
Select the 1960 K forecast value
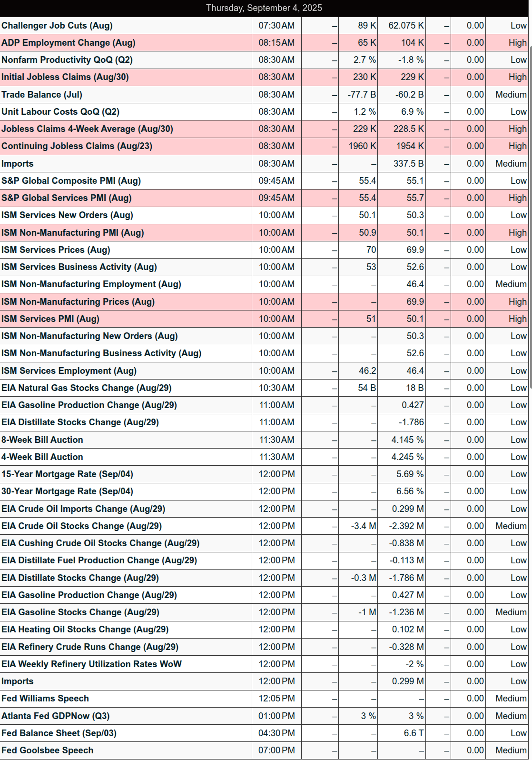(362, 146)
